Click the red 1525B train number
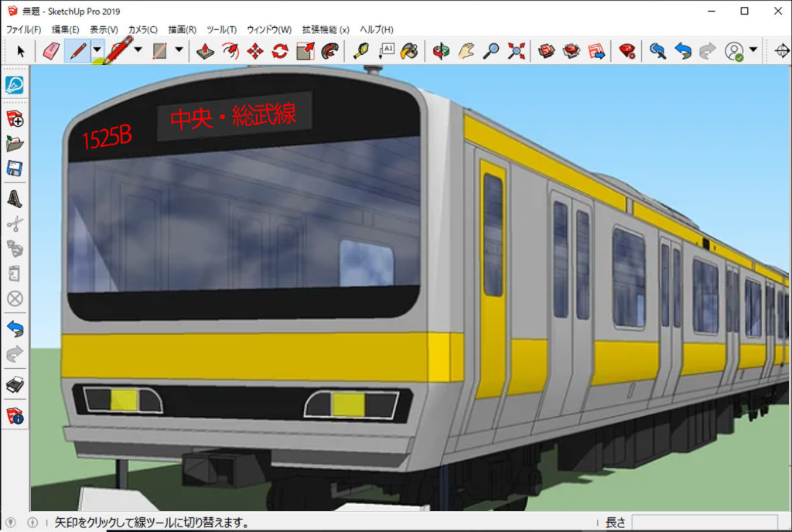This screenshot has height=532, width=792. (x=107, y=138)
